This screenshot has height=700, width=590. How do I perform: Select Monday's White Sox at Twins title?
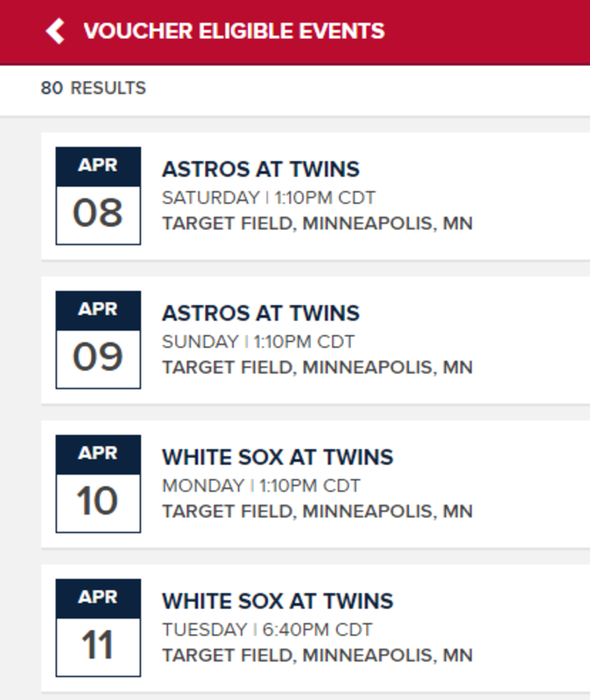pos(277,457)
